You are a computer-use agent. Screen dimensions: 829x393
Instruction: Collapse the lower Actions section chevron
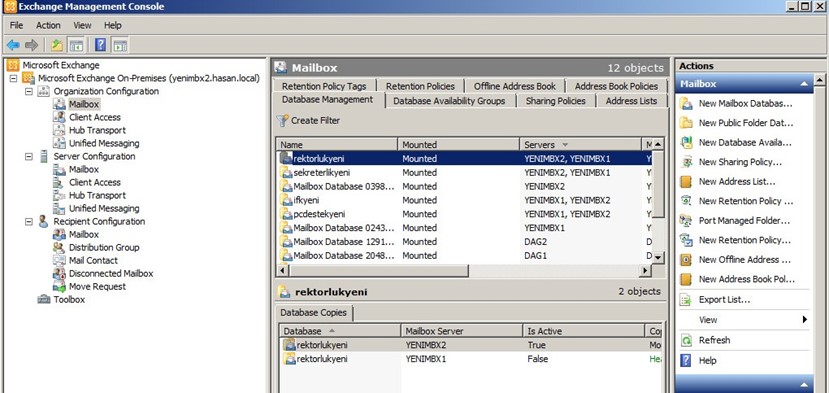(803, 384)
